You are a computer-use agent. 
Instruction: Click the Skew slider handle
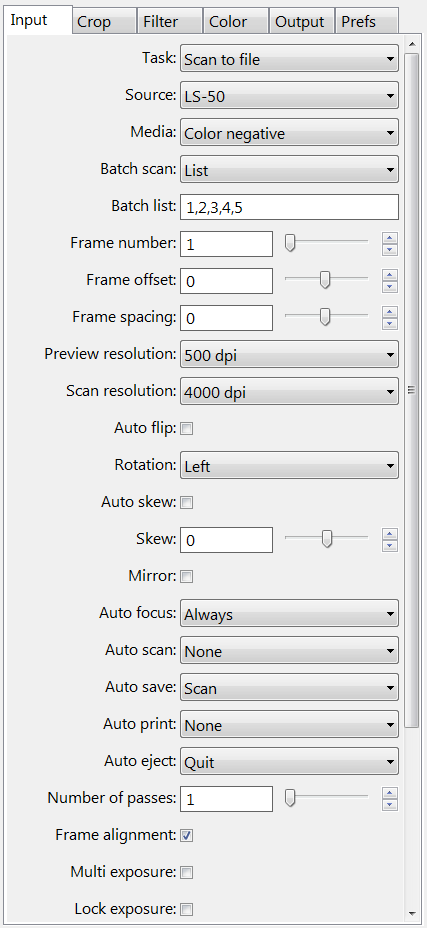point(326,539)
